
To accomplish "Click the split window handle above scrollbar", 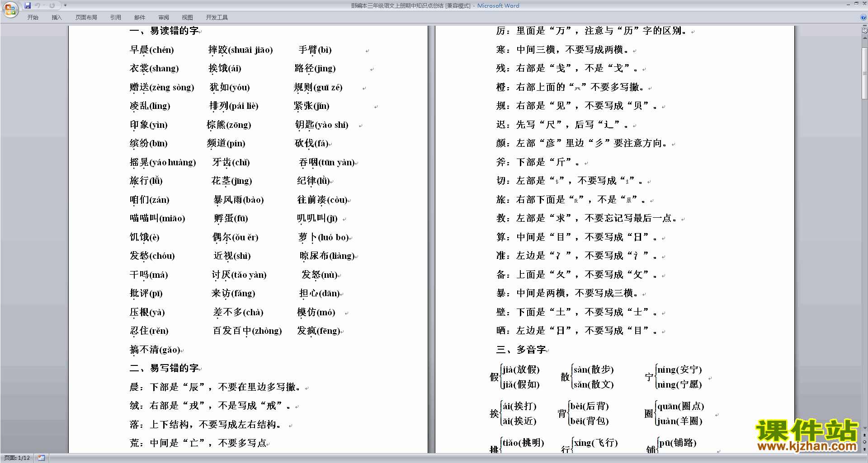I will (865, 26).
